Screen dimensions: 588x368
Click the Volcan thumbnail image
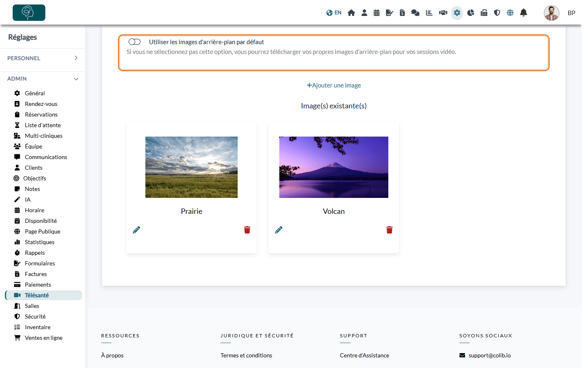click(334, 167)
